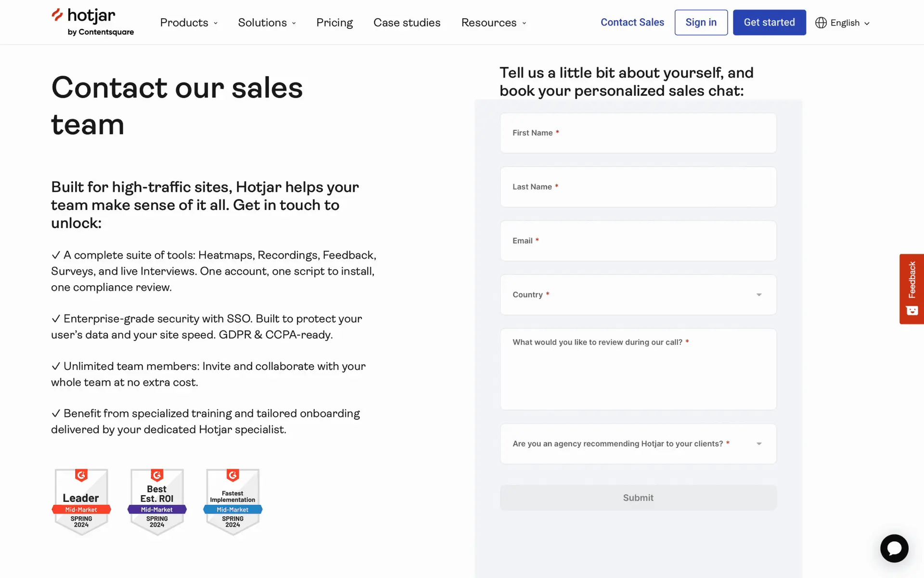Click the globe language icon
The image size is (924, 578).
click(821, 23)
